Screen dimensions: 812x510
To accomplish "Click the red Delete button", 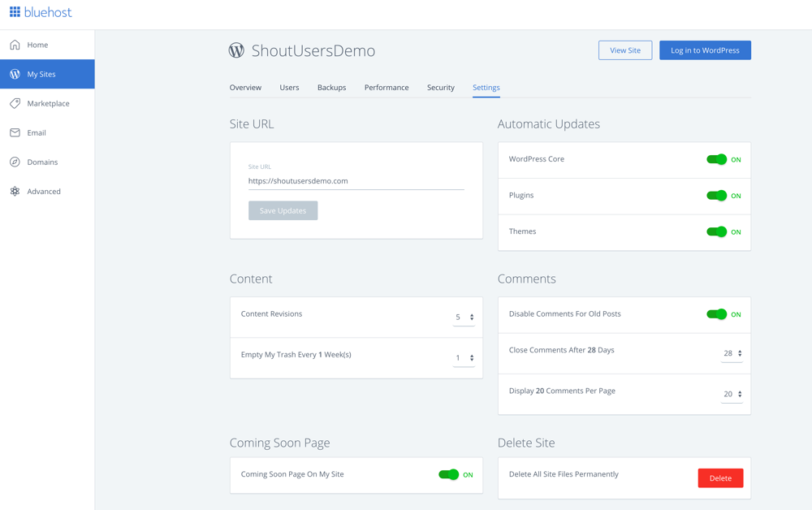I will point(720,478).
